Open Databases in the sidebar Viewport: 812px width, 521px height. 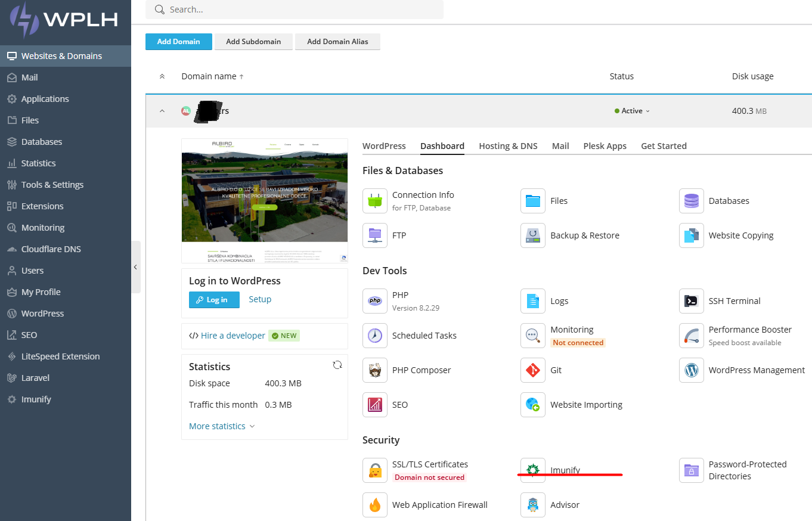tap(66, 142)
